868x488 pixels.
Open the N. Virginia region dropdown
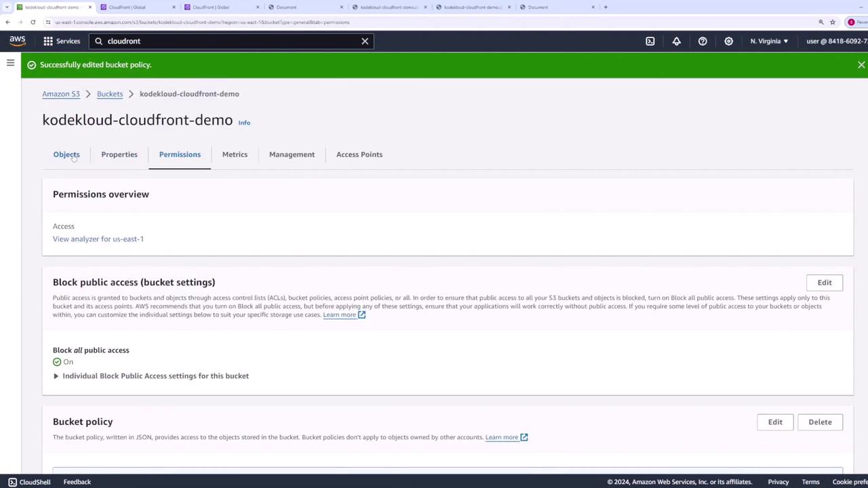pos(769,41)
